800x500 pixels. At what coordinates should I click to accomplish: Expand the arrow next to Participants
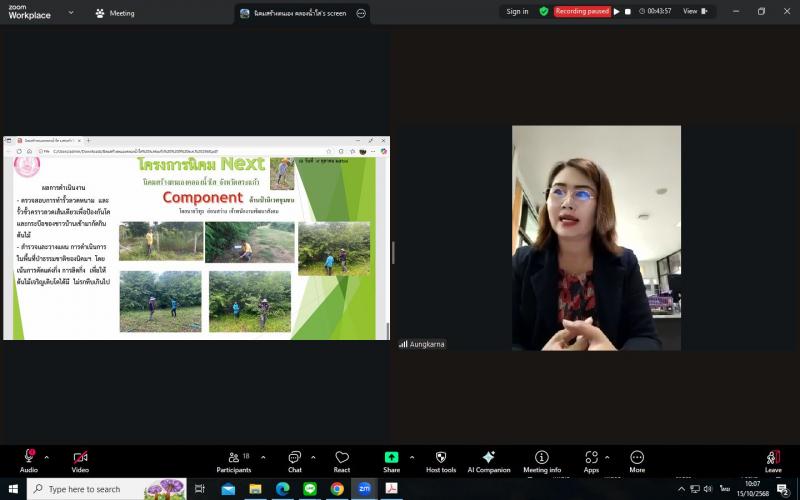263,458
